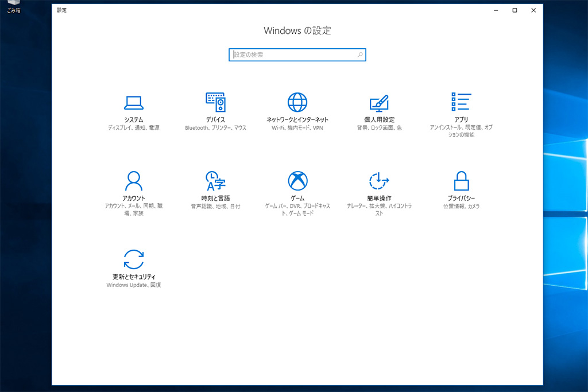Click the Wi-Fi、機内モード、VPN description

tap(297, 128)
